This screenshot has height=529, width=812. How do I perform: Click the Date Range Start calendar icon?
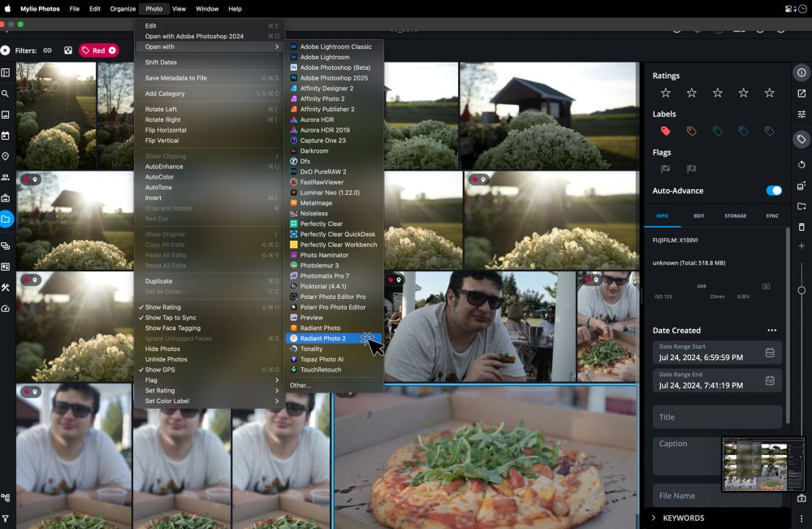click(x=770, y=353)
